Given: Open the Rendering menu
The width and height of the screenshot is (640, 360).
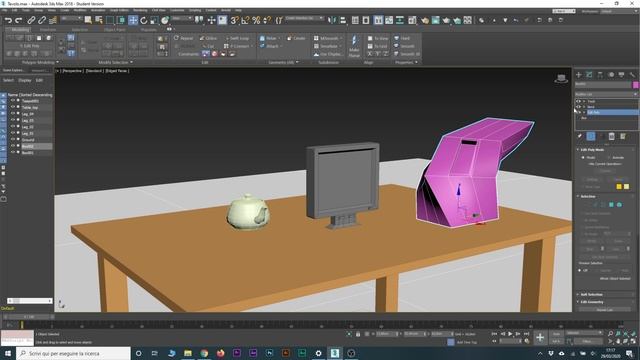Looking at the screenshot, I should (140, 10).
